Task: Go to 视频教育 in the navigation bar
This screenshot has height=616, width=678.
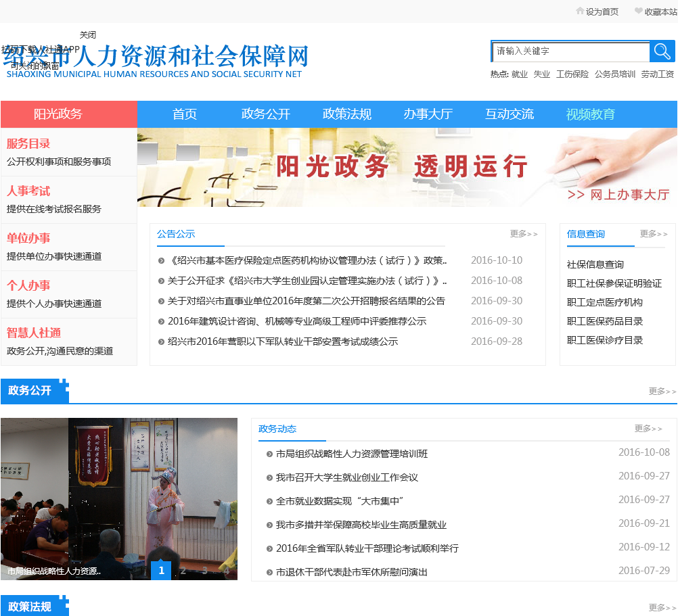Action: pos(590,114)
